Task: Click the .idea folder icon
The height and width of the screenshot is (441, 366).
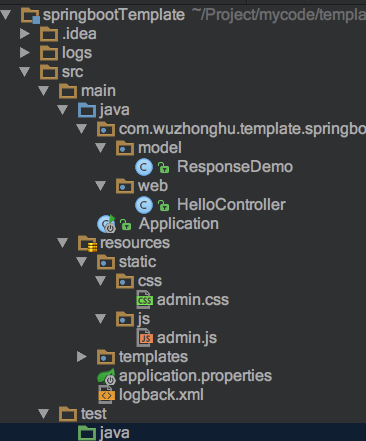Action: pos(49,34)
